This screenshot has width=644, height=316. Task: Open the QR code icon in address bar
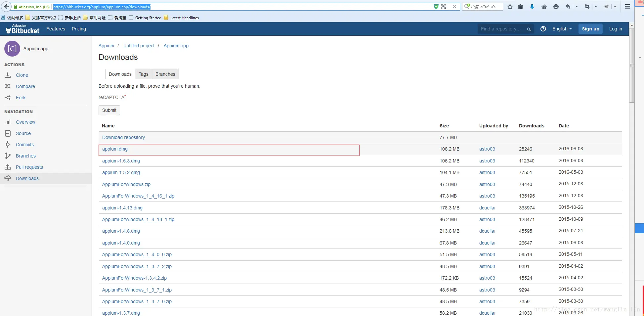coord(444,7)
